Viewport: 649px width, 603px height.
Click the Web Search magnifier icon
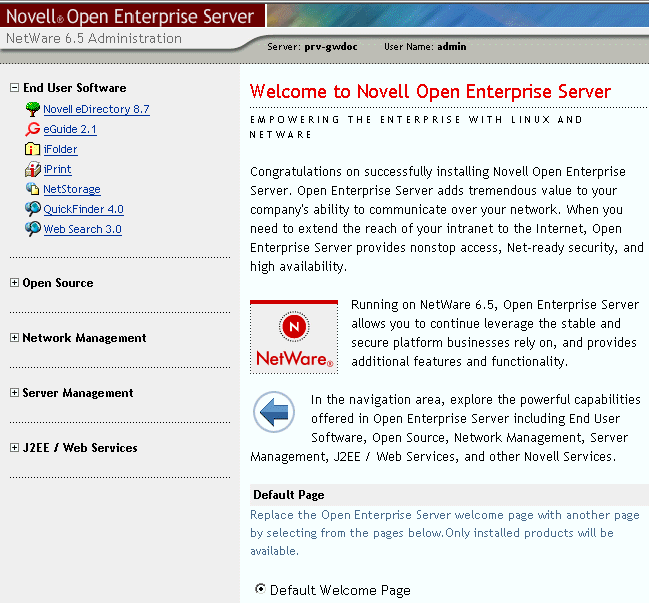(x=33, y=229)
